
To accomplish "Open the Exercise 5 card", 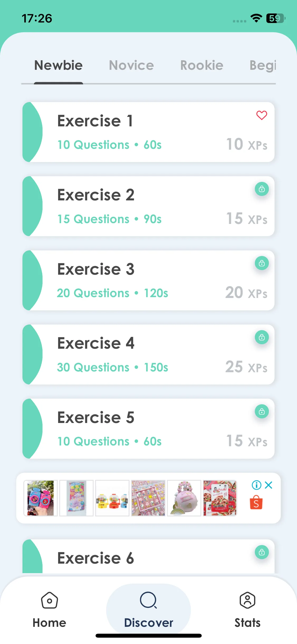I will click(148, 429).
